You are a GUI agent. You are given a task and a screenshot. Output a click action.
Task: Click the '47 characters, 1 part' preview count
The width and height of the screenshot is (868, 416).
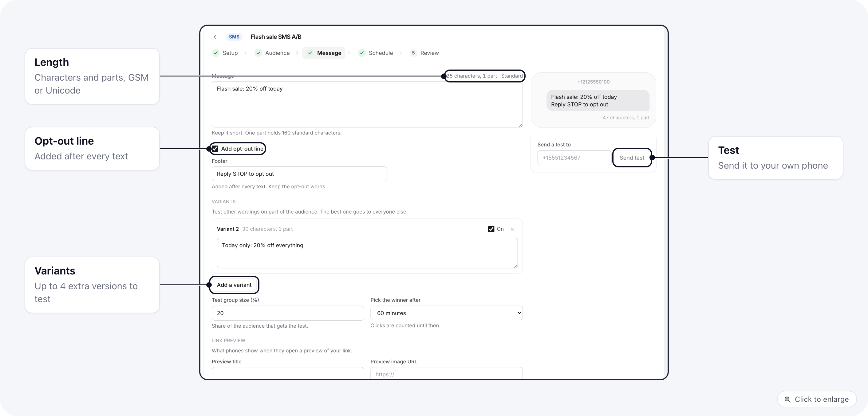pos(626,118)
